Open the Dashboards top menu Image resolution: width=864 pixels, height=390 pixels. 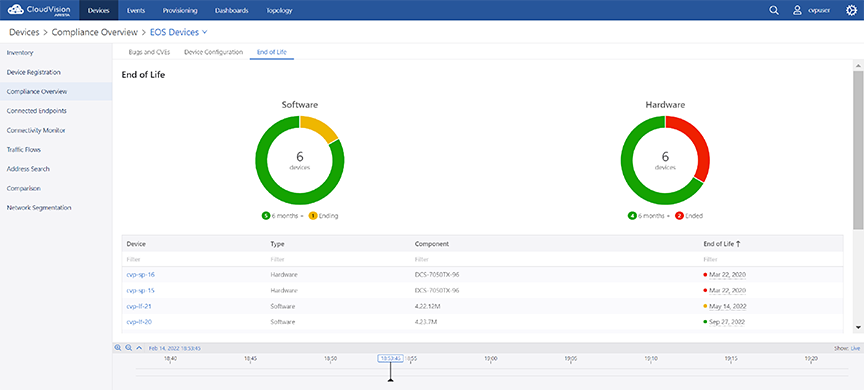point(231,10)
